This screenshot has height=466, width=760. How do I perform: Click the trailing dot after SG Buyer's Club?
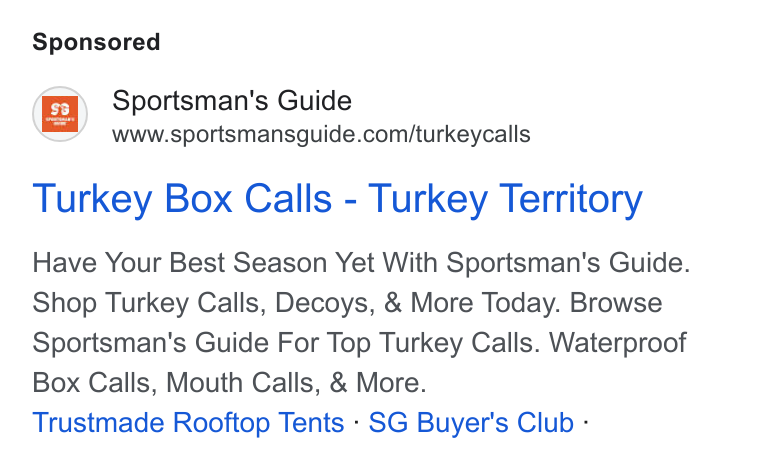(586, 422)
